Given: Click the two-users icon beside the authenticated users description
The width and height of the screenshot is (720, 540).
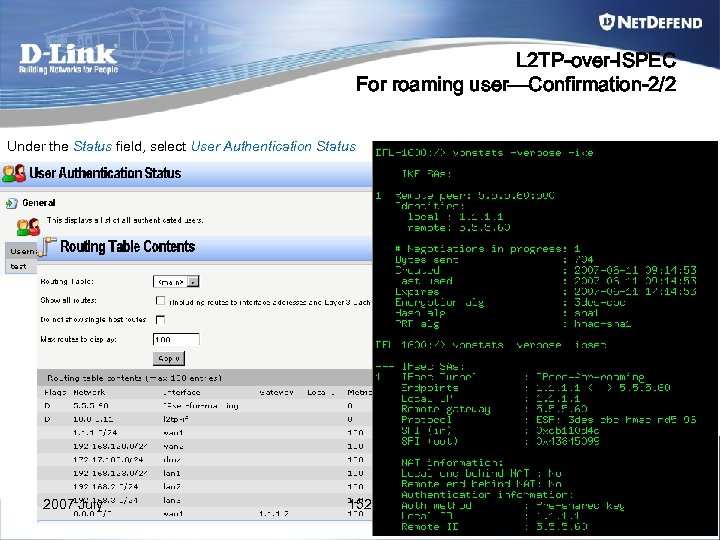Looking at the screenshot, I should (28, 226).
